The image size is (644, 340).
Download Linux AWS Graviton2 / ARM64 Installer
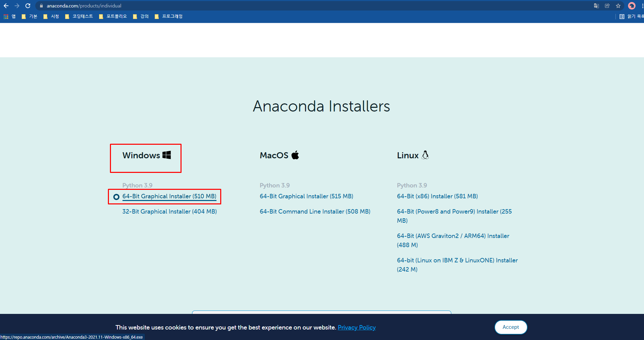click(x=453, y=240)
